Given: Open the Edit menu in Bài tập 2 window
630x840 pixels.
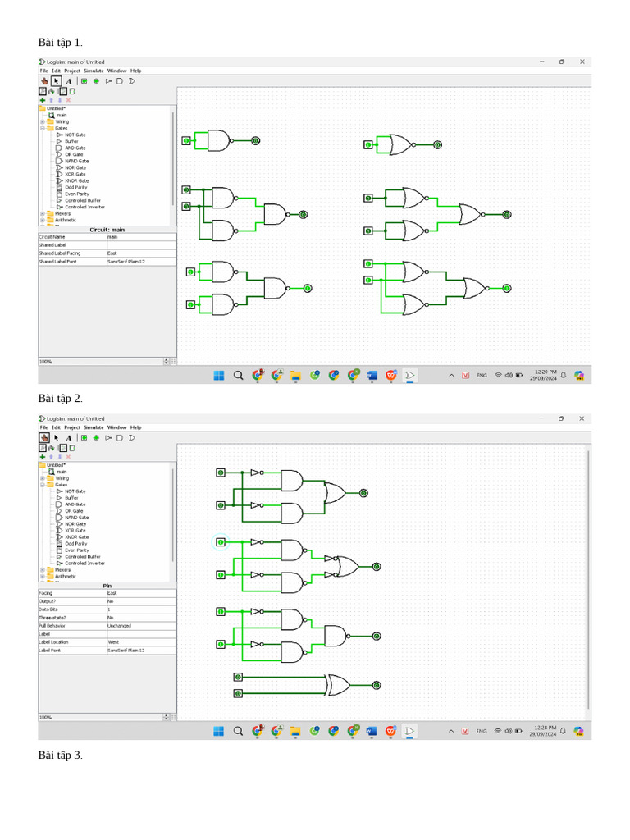Looking at the screenshot, I should pyautogui.click(x=57, y=427).
